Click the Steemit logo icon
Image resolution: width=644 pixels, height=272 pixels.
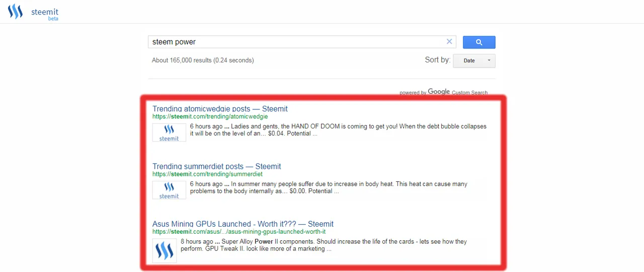click(x=16, y=12)
